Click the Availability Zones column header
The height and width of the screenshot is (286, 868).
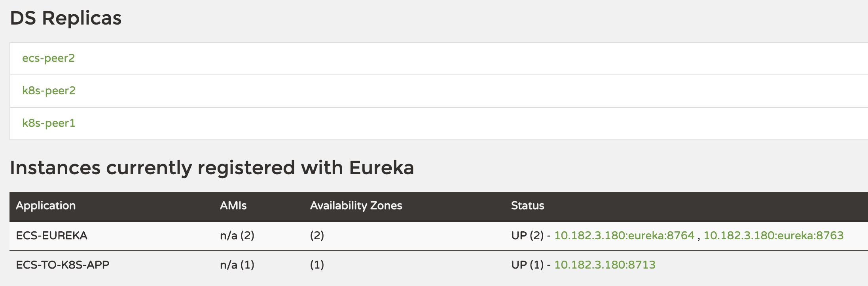click(x=356, y=206)
